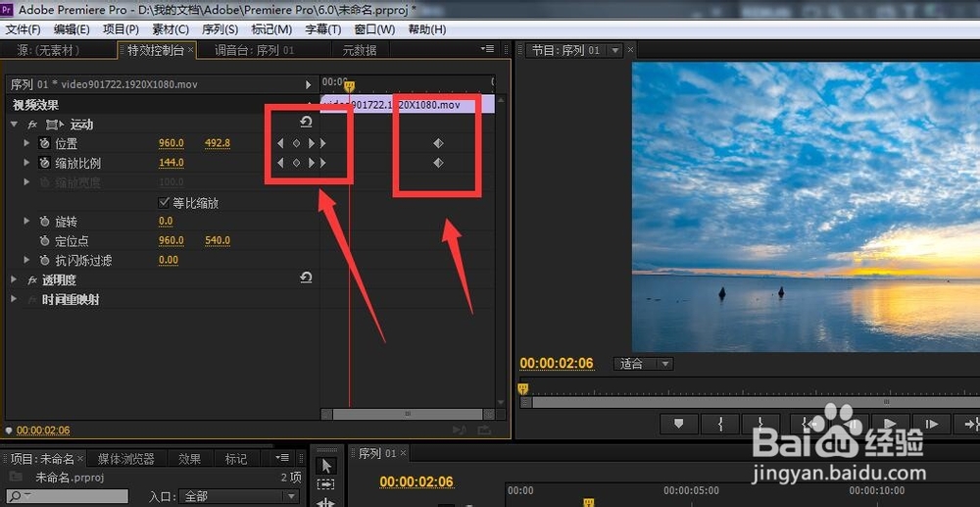Toggle the 旋转 animation stopwatch
This screenshot has width=980, height=507.
pyautogui.click(x=44, y=222)
